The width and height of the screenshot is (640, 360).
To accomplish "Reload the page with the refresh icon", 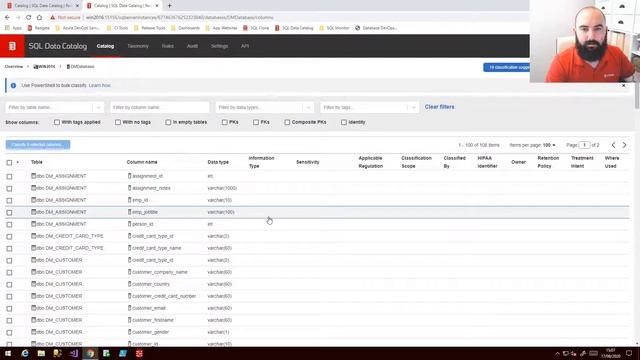I will tap(29, 18).
